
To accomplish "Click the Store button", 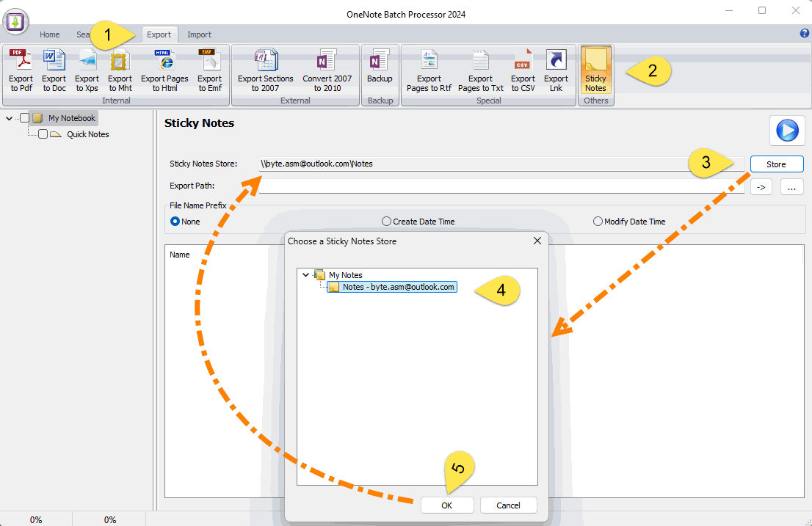I will (776, 164).
